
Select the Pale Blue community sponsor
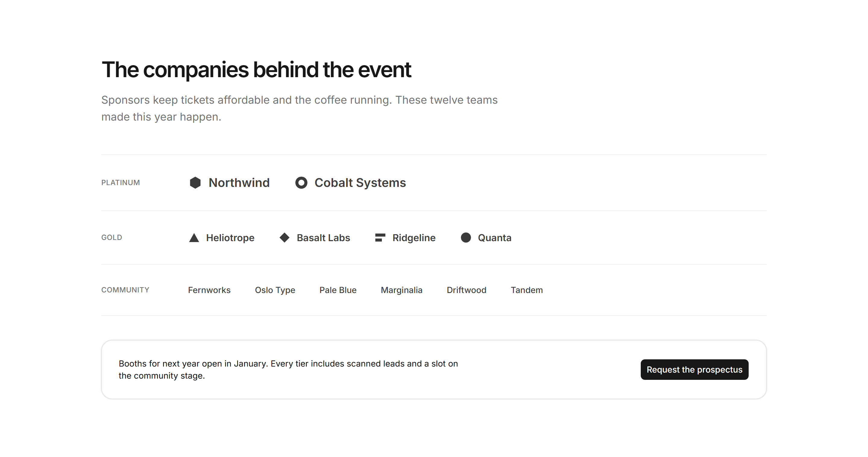click(338, 290)
